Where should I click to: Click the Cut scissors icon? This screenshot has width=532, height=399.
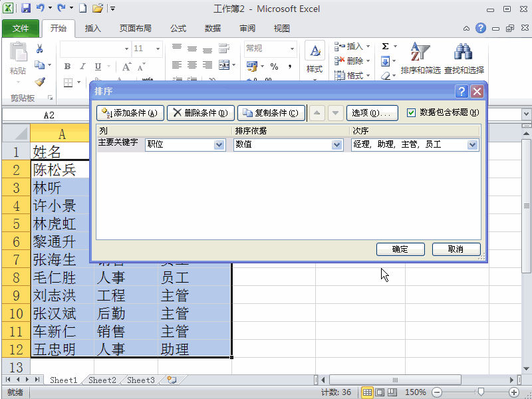39,49
